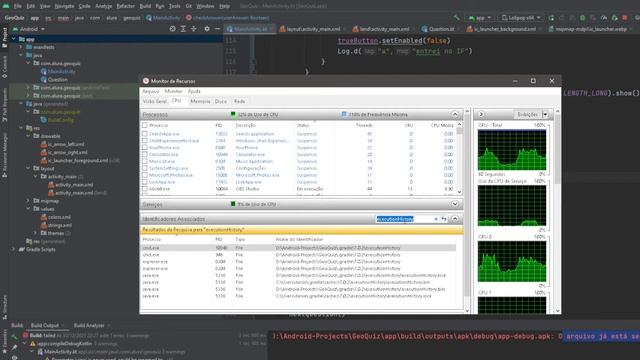Collapse the Processos section chevron

click(x=455, y=114)
